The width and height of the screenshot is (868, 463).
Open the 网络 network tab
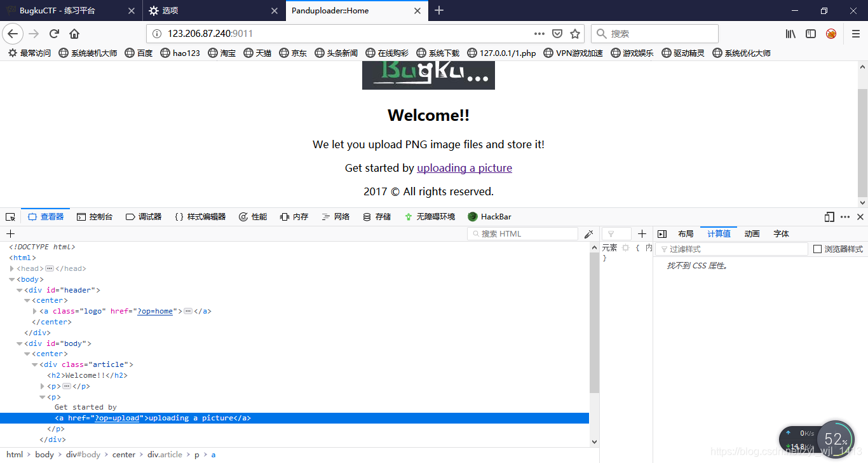click(x=336, y=217)
